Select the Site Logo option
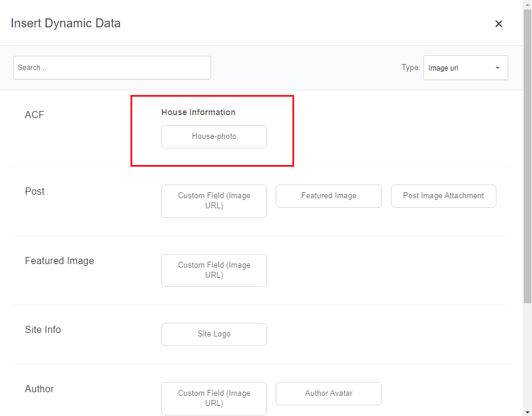 point(214,334)
